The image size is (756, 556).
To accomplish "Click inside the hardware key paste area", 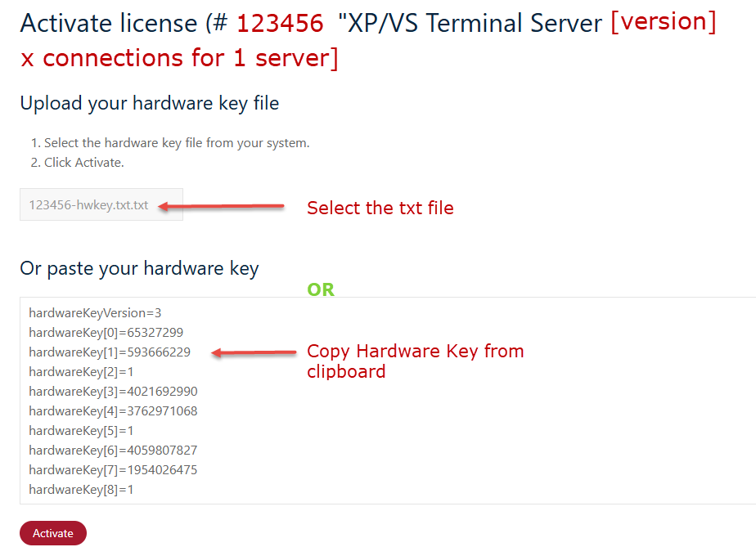I will [x=388, y=401].
